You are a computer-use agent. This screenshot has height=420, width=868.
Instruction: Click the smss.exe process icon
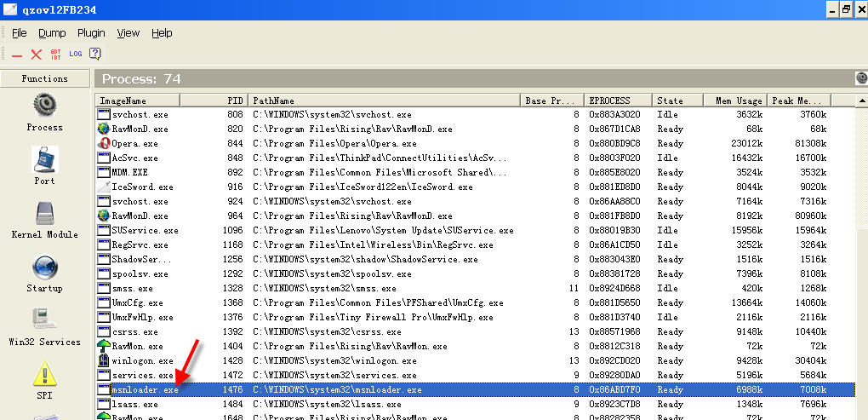[103, 288]
